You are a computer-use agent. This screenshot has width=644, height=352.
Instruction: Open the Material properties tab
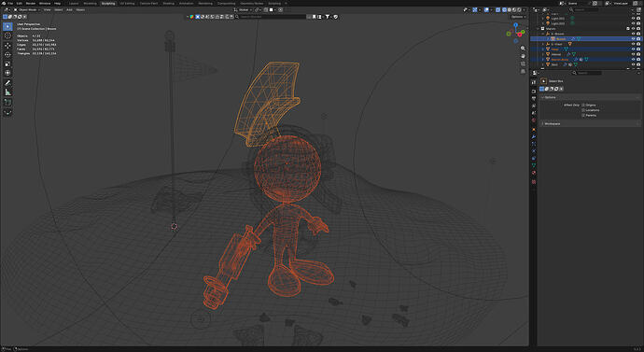(534, 173)
